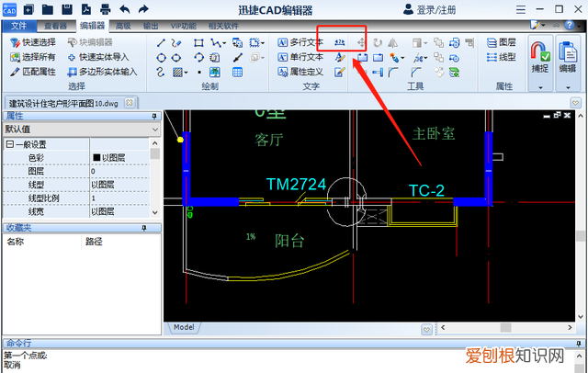
Task: Click the find text binoculars icon
Action: coord(340,43)
